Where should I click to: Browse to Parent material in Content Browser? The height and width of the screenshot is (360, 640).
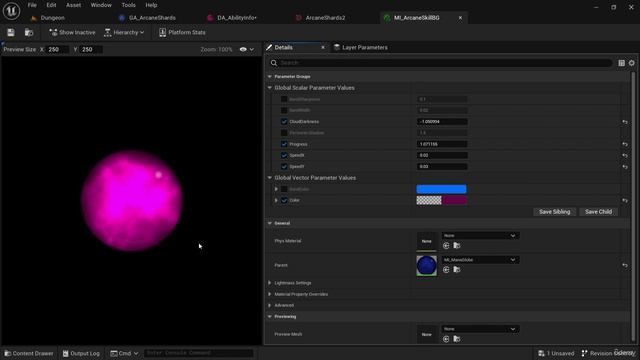[x=457, y=270]
